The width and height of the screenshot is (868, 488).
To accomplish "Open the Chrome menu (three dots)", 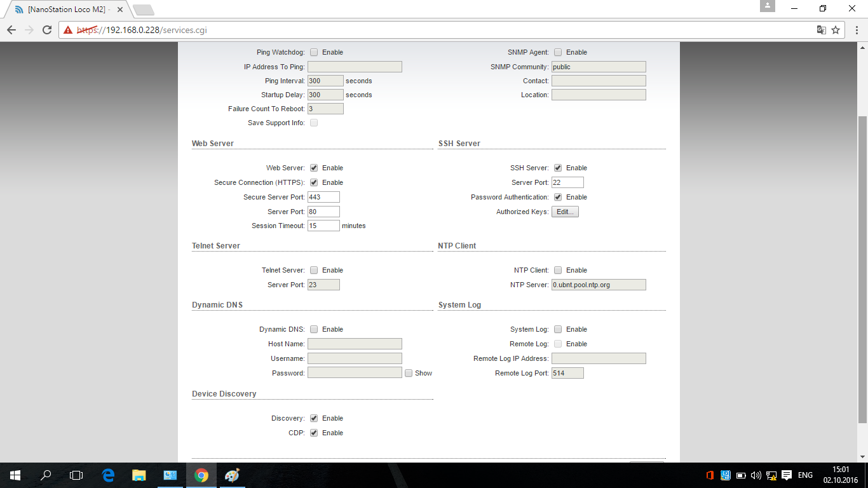I will 855,30.
